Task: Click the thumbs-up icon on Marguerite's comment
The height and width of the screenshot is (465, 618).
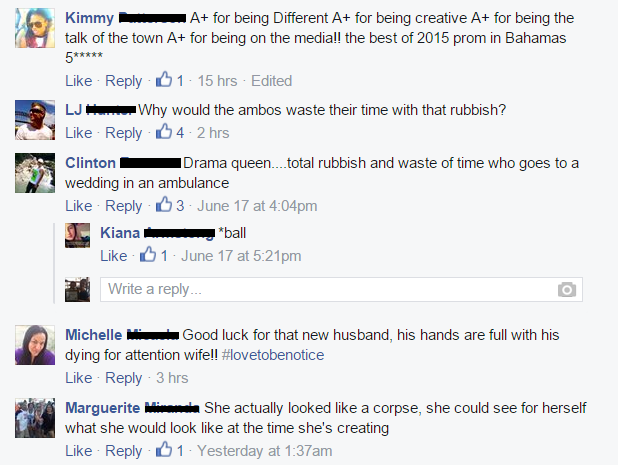Action: 165,451
